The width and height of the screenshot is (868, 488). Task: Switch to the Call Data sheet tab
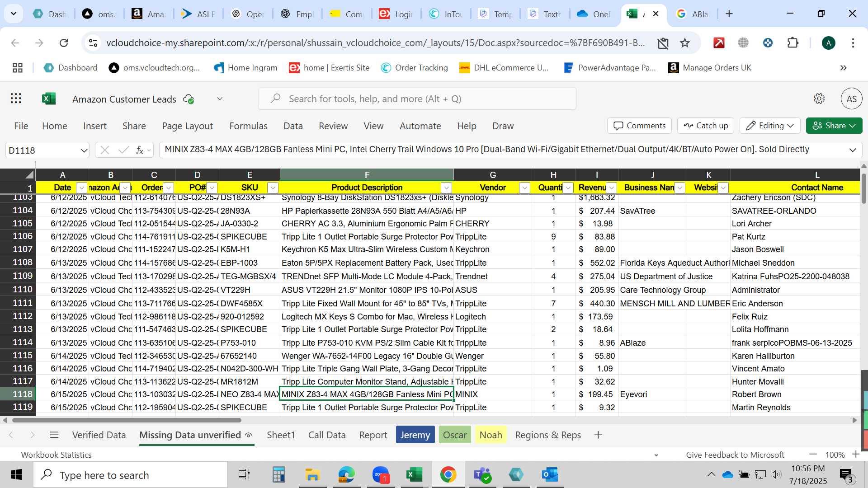click(327, 435)
